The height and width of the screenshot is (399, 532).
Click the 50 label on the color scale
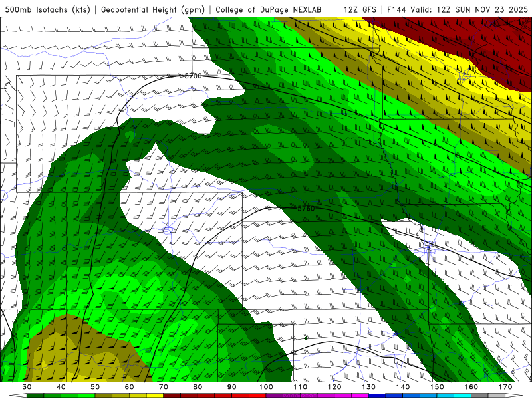pyautogui.click(x=95, y=387)
